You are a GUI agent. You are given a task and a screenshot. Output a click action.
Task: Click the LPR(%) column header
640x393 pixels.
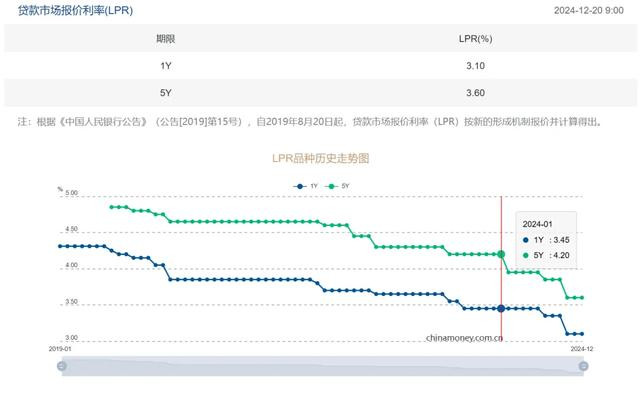click(476, 39)
